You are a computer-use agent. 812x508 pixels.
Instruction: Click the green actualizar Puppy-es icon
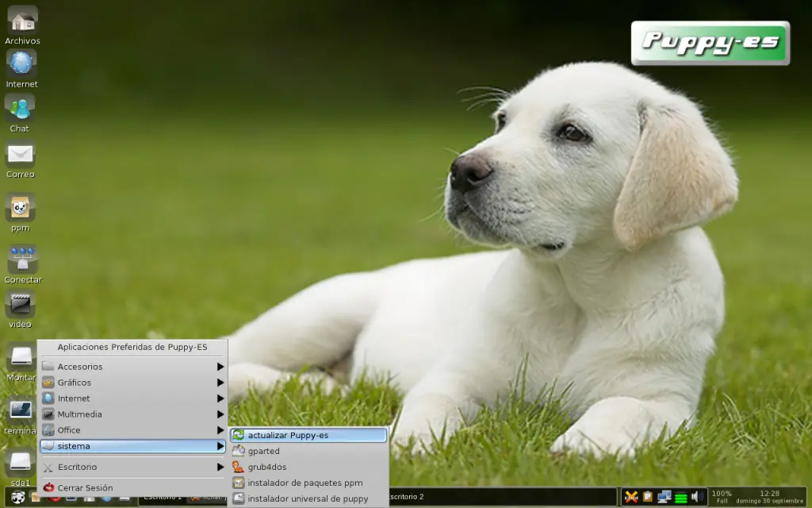click(238, 435)
